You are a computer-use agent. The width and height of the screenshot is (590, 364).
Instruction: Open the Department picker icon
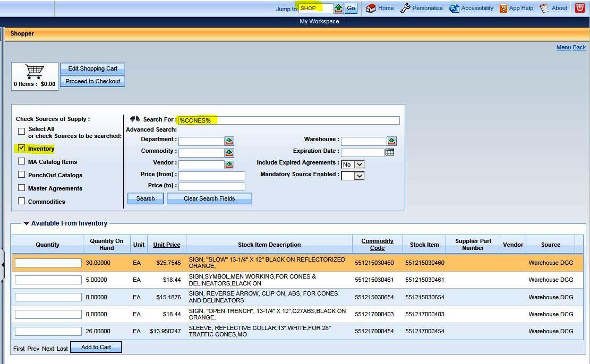coord(229,141)
